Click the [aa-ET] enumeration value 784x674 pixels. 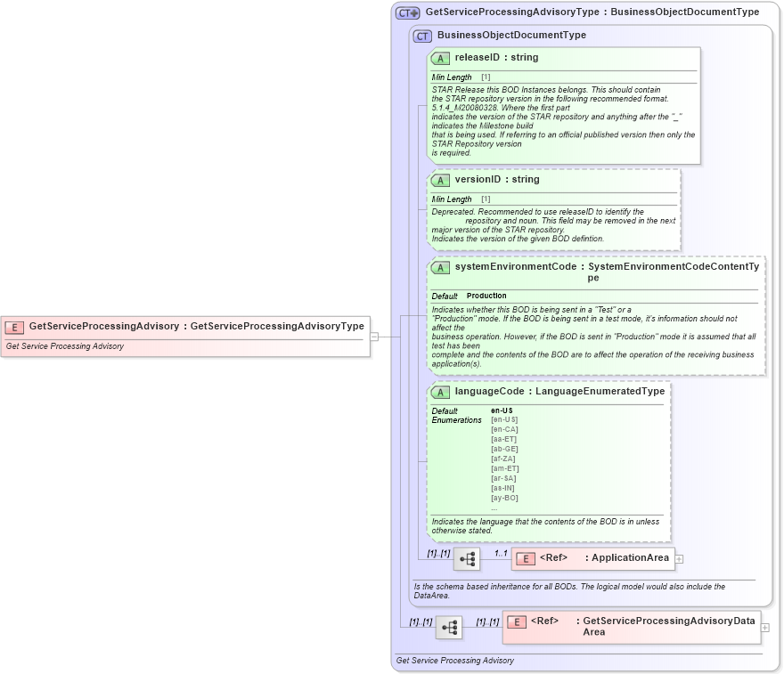[x=503, y=439]
